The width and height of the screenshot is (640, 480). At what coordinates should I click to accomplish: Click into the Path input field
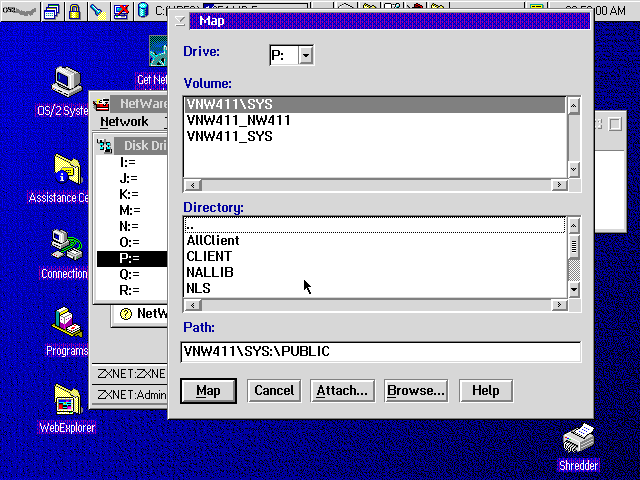pos(381,352)
